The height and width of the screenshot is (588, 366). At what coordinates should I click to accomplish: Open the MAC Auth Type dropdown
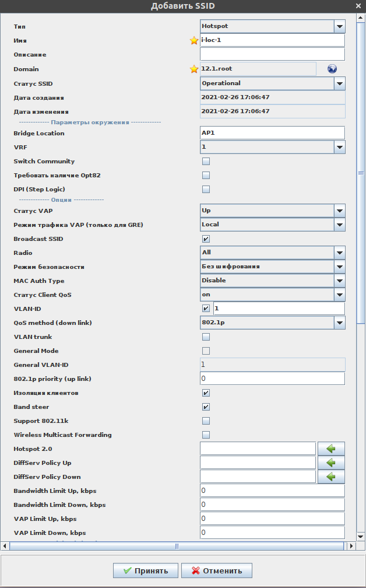(x=339, y=281)
